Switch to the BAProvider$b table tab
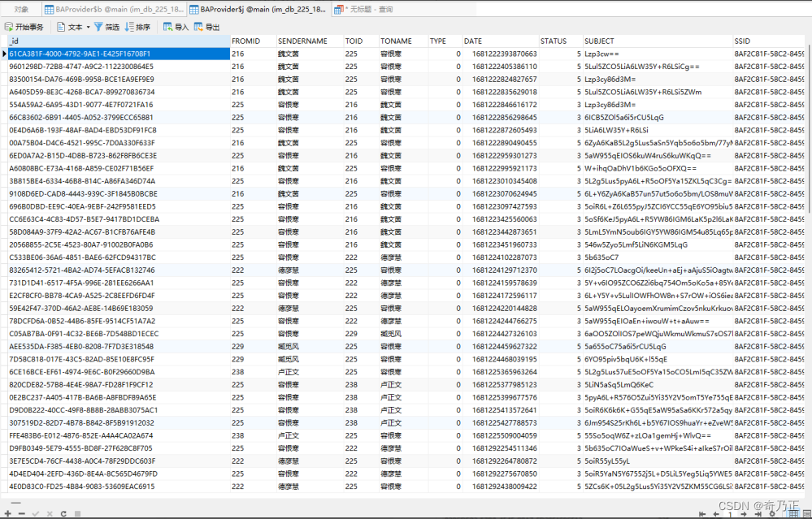The height and width of the screenshot is (519, 812). point(114,9)
